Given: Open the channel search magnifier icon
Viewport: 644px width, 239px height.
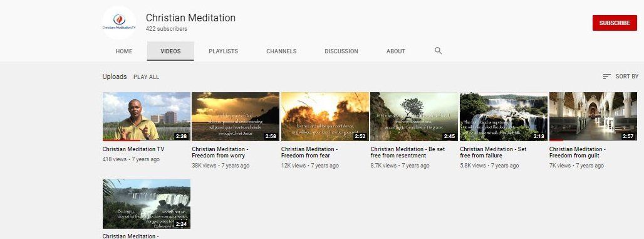Looking at the screenshot, I should [439, 51].
